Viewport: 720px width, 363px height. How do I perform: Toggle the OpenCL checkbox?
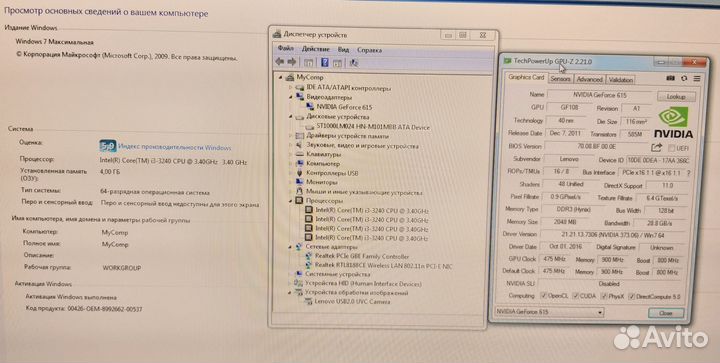coord(544,296)
